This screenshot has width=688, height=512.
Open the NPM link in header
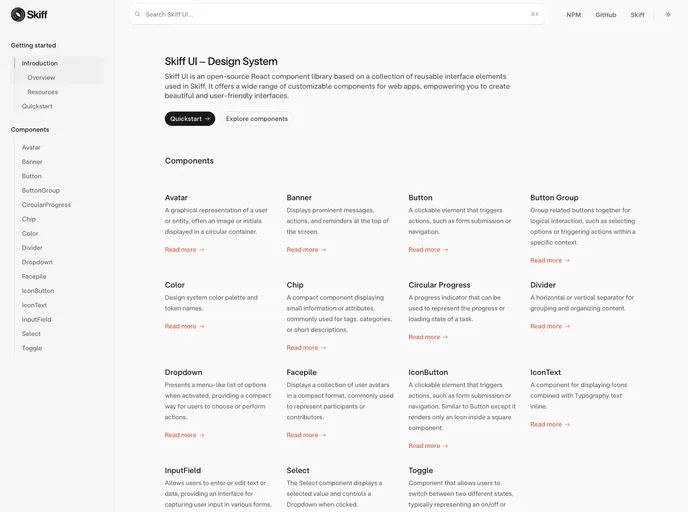573,15
